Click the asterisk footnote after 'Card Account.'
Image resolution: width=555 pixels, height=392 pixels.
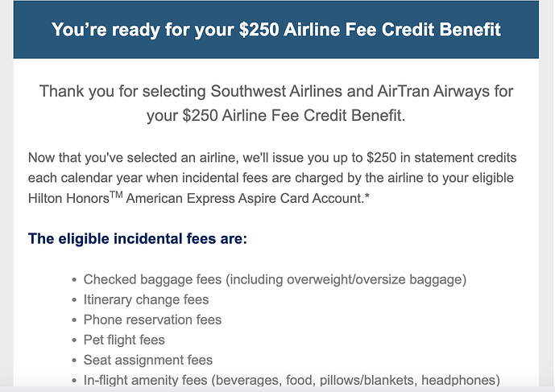pyautogui.click(x=367, y=196)
